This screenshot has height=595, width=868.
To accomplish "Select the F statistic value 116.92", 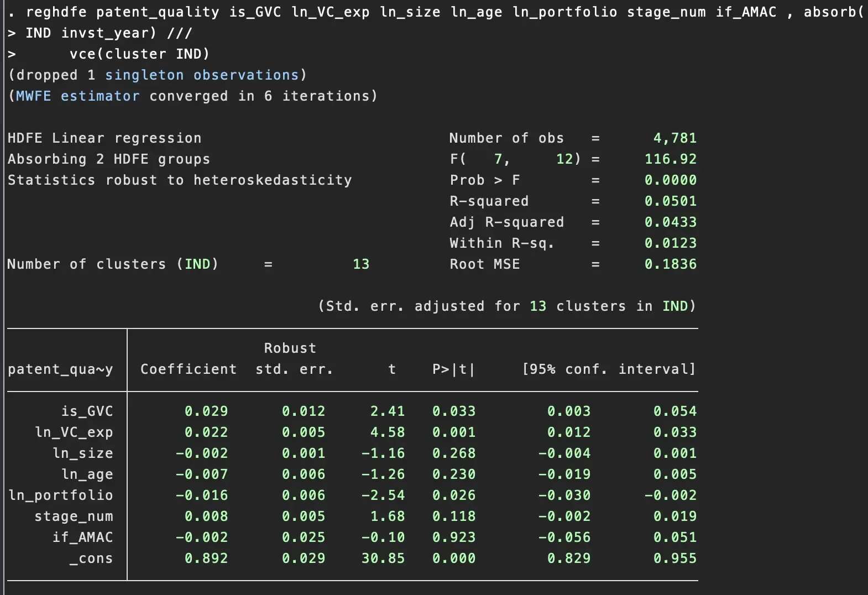I will (x=670, y=159).
